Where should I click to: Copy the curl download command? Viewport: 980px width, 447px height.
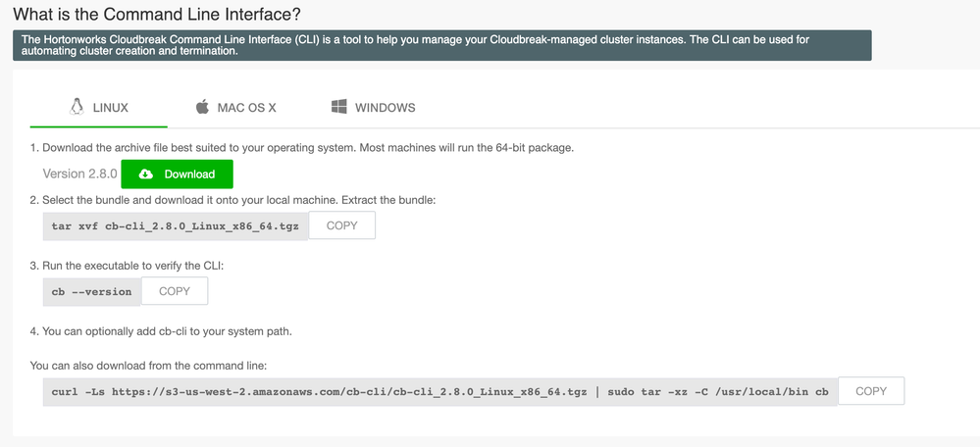click(x=870, y=391)
